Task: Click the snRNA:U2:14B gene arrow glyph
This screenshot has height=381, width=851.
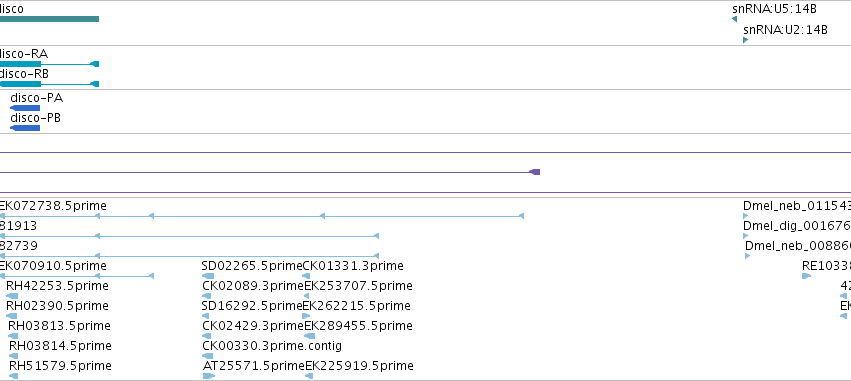Action: coord(746,40)
